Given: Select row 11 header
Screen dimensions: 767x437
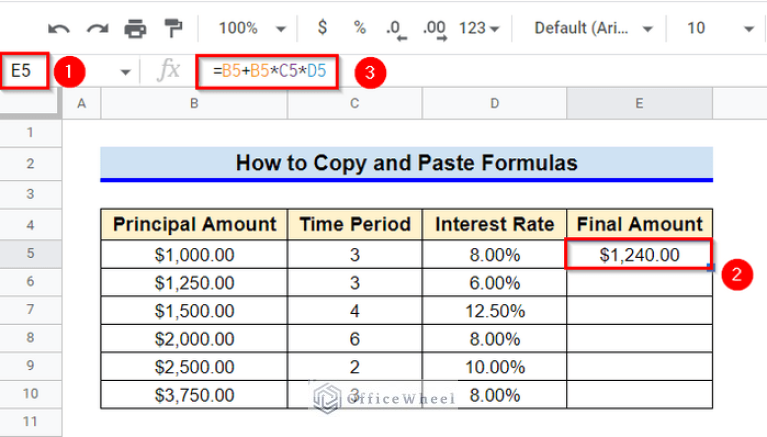Looking at the screenshot, I should (30, 422).
